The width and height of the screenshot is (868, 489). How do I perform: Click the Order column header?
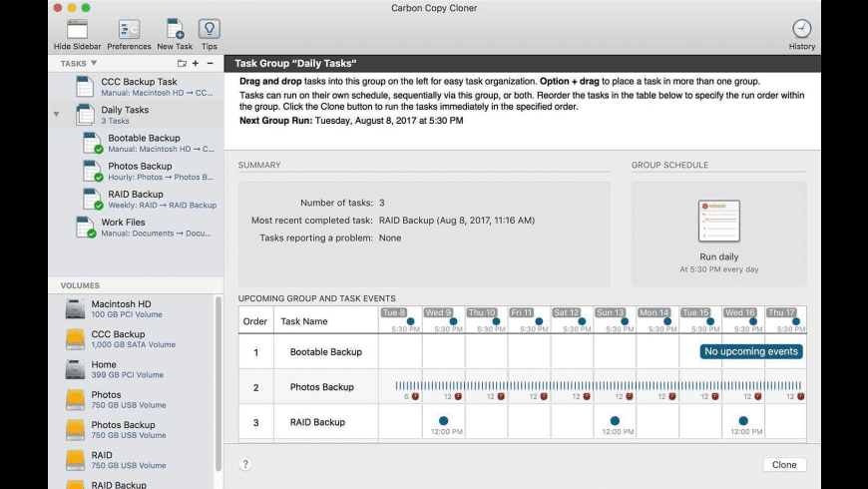255,321
